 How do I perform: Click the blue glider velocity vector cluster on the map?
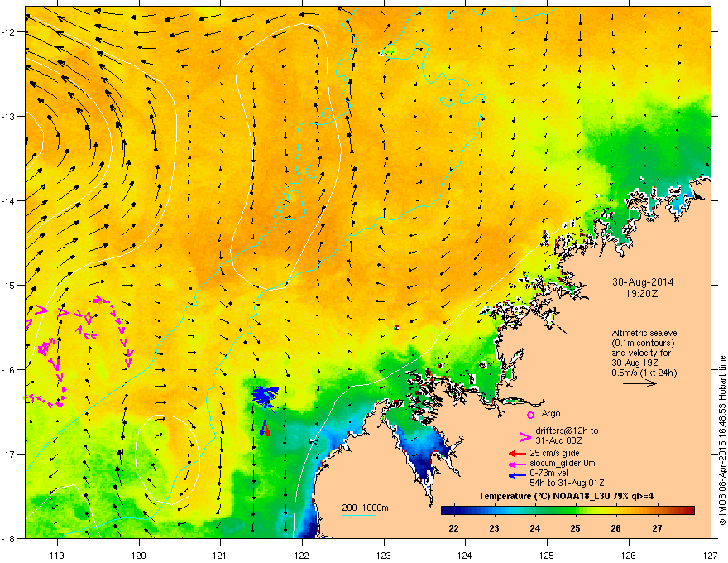tap(266, 397)
